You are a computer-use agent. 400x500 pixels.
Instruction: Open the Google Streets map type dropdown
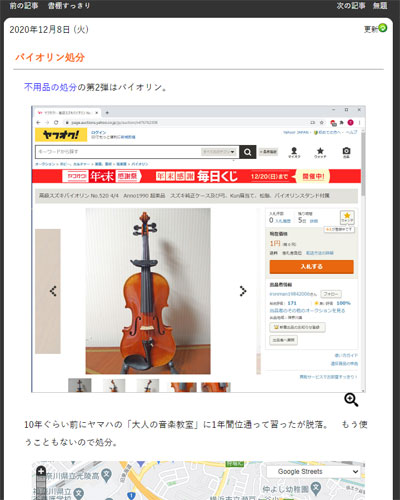tap(313, 472)
